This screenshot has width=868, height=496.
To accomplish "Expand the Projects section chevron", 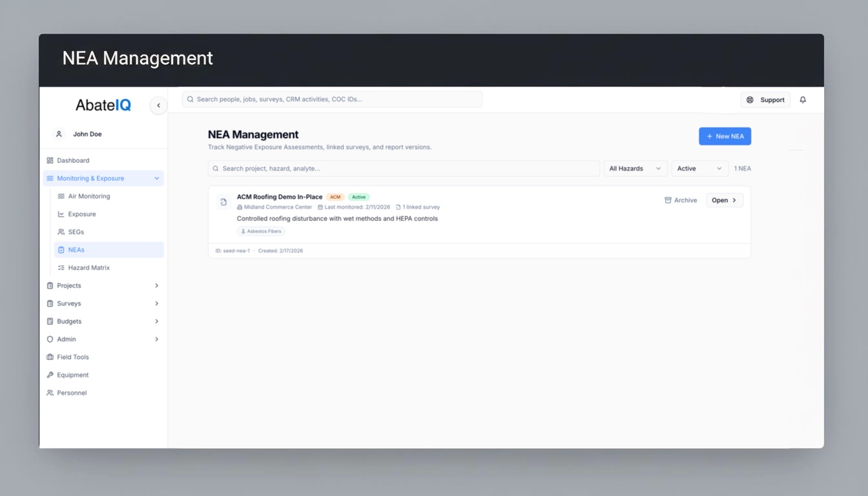I will 156,285.
